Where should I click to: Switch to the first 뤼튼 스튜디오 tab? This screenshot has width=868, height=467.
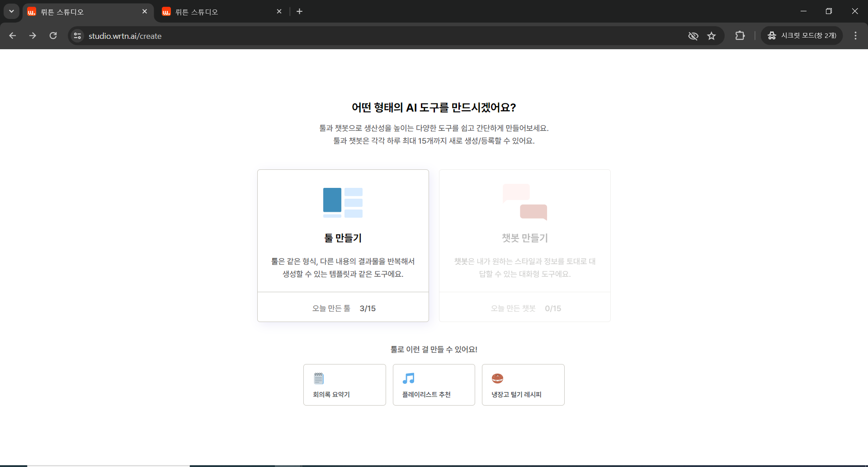[88, 12]
